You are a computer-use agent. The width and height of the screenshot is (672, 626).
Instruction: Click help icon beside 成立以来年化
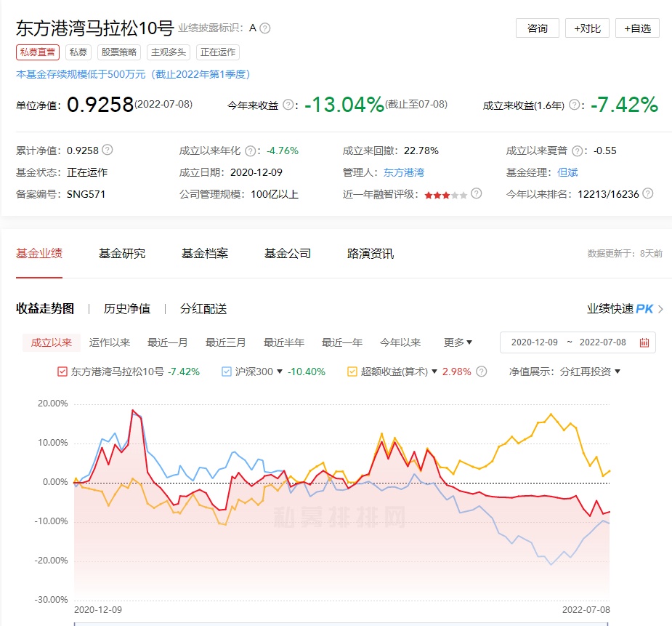click(251, 151)
